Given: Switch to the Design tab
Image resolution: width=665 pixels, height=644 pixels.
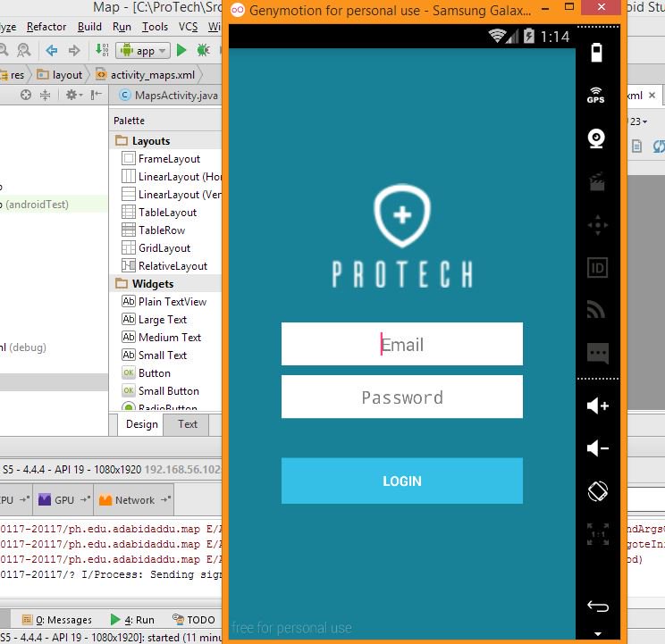Looking at the screenshot, I should click(141, 424).
